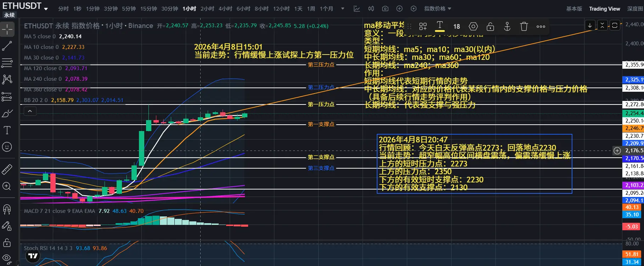644x266 pixels.
Task: Toggle stay in drawing mode
Action: tap(7, 226)
